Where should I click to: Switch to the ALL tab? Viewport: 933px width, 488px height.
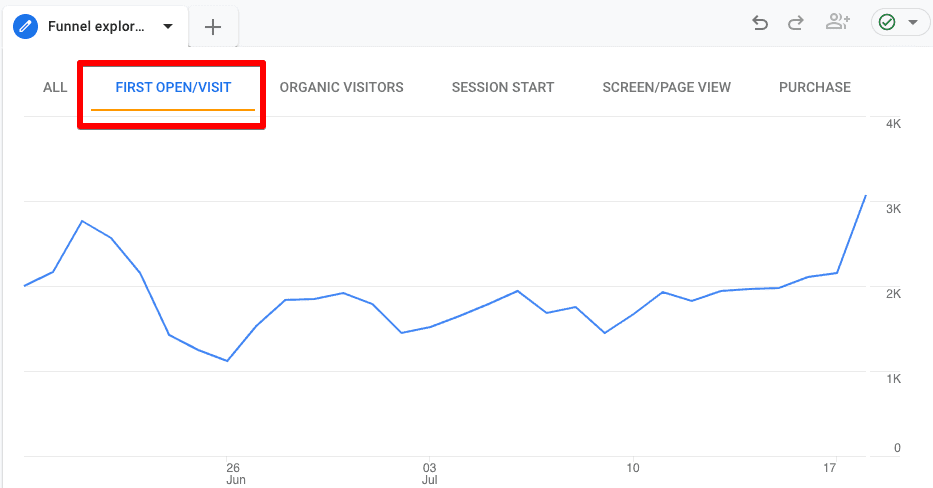pyautogui.click(x=55, y=87)
